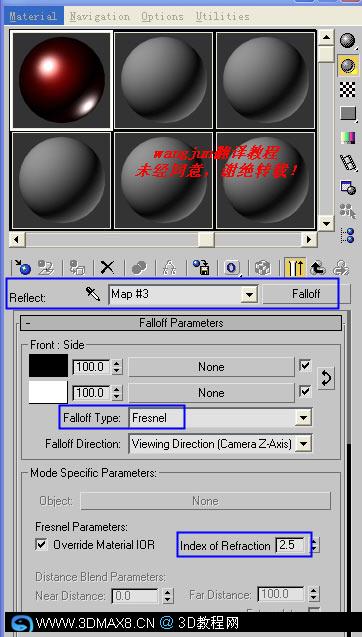Open the Options menu
Viewport: 362px width, 637px height.
tap(162, 16)
